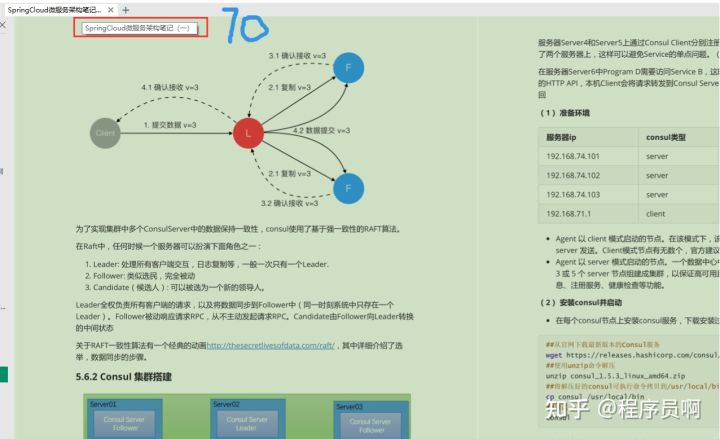Click the 'consul类型' table header

tap(666, 137)
